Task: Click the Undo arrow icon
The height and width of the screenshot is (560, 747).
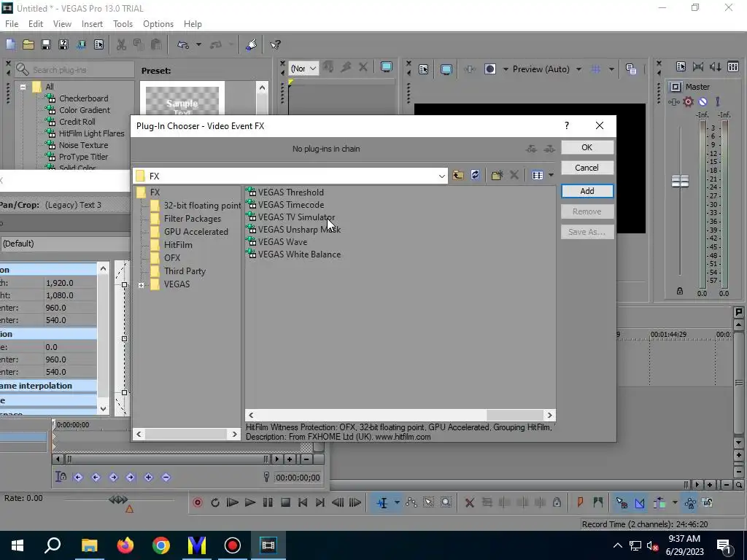Action: tap(183, 44)
